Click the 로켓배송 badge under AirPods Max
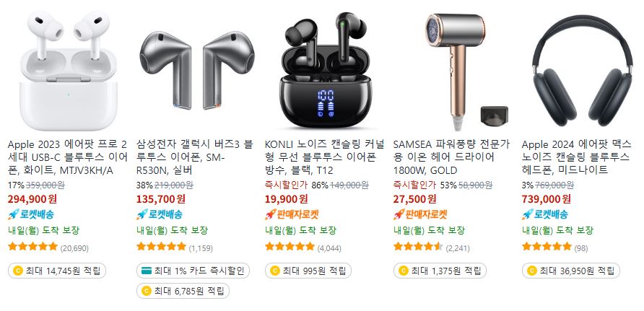644x311 pixels. tap(545, 214)
